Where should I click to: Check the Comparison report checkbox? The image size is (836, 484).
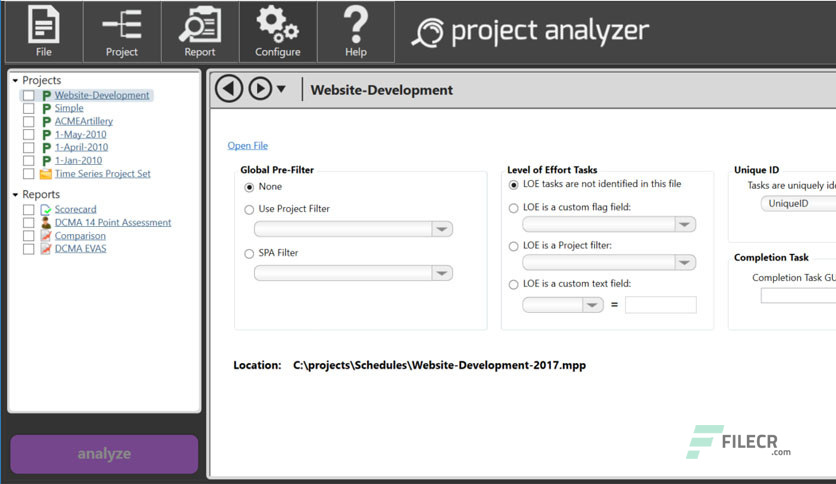[29, 236]
